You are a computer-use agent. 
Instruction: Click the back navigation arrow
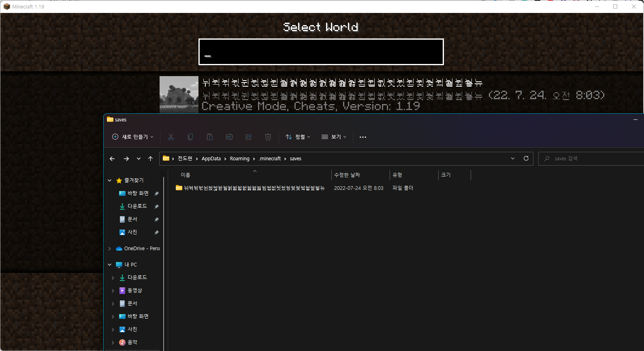[112, 159]
